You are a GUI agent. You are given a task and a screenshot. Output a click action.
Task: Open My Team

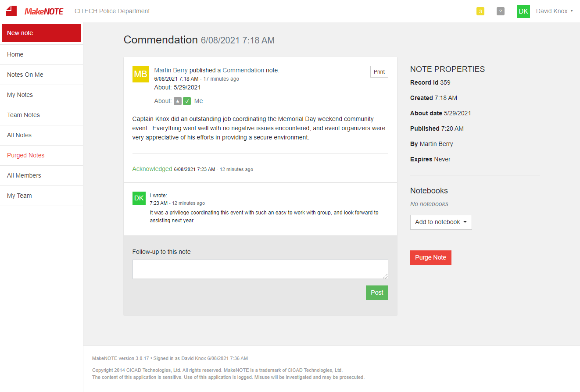point(41,196)
